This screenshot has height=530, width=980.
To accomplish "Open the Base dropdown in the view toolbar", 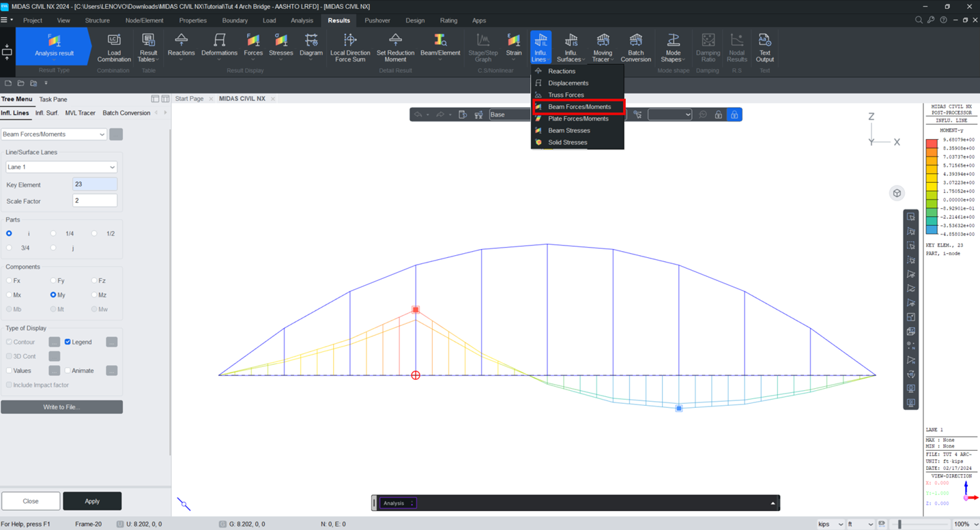I will (x=509, y=115).
